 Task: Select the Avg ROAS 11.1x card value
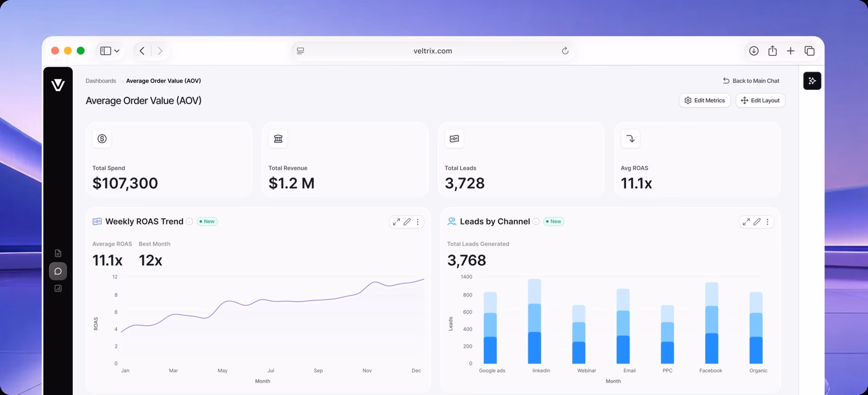coord(636,183)
